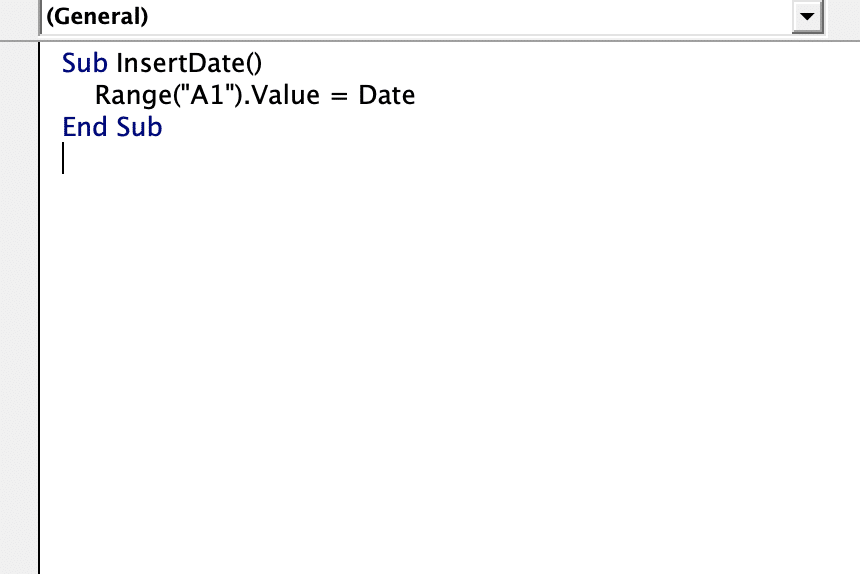Place cursor at end of Range("A1").Value = Date line
This screenshot has width=860, height=574.
[417, 95]
